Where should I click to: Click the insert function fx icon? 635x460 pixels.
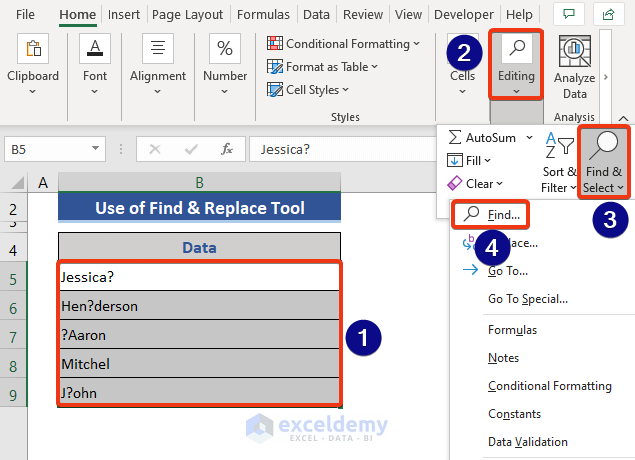tap(227, 149)
